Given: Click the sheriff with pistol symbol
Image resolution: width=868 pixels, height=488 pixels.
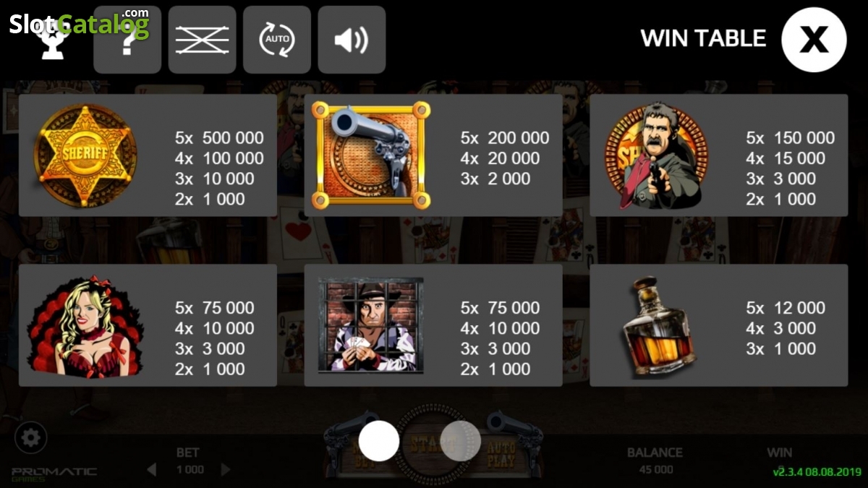Looking at the screenshot, I should click(656, 155).
